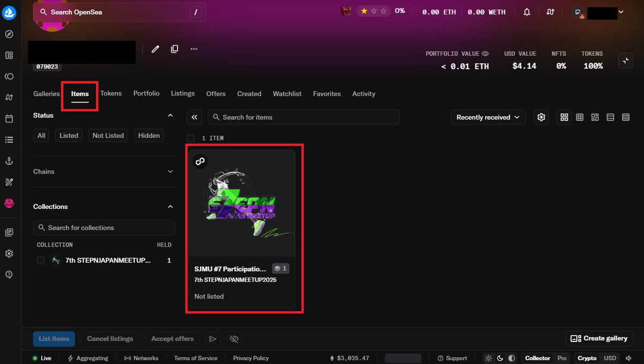
Task: Click the Create gallery button
Action: [599, 338]
